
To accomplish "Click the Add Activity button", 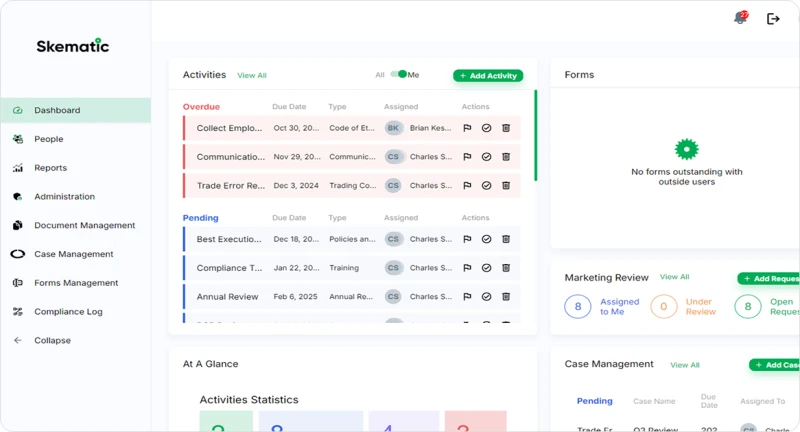I will point(487,76).
